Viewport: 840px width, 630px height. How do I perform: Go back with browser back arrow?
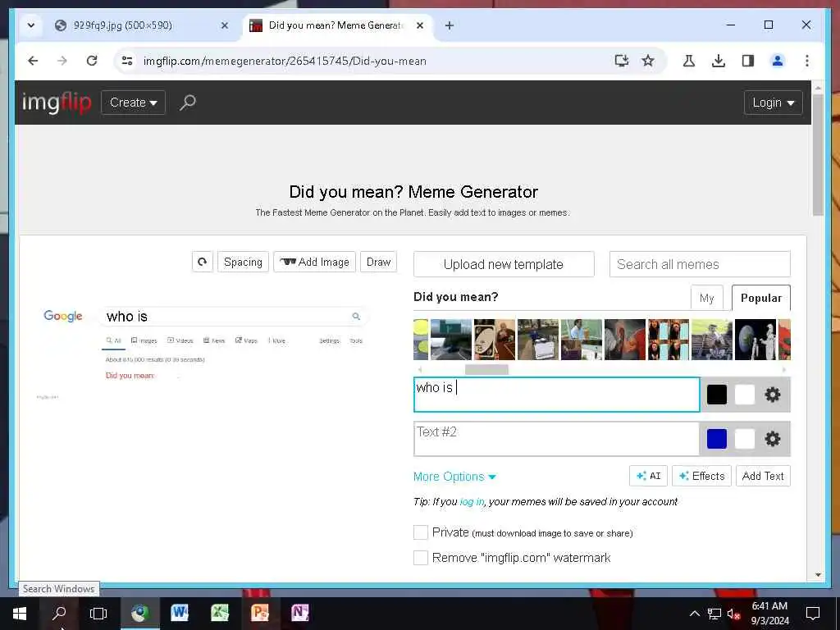[x=33, y=61]
